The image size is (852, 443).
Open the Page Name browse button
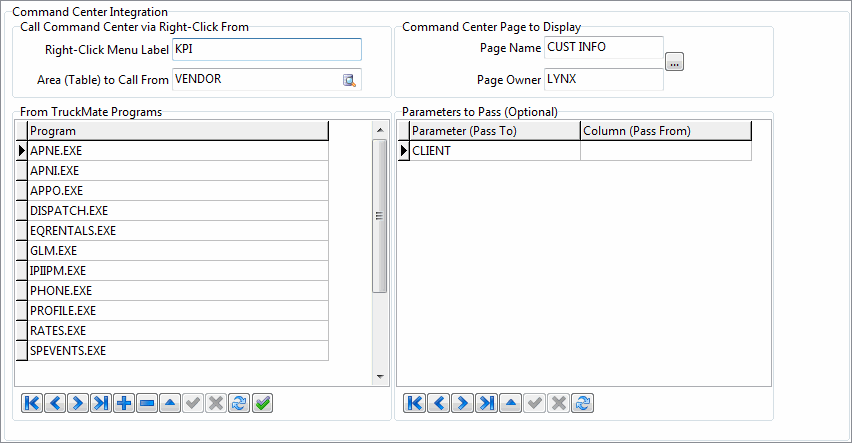pyautogui.click(x=675, y=62)
